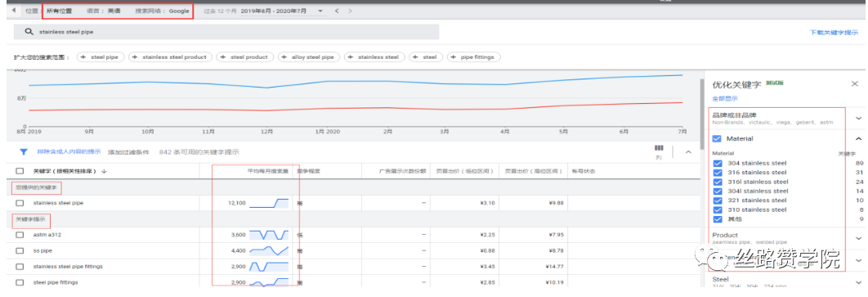Go to the next date range arrow
The image size is (868, 297).
(x=350, y=11)
